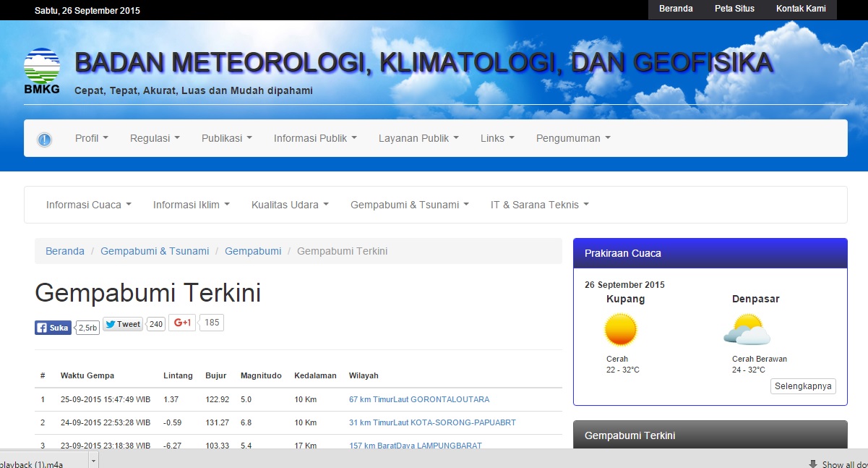This screenshot has width=868, height=468.
Task: Click the Wilayah column header
Action: tap(364, 375)
